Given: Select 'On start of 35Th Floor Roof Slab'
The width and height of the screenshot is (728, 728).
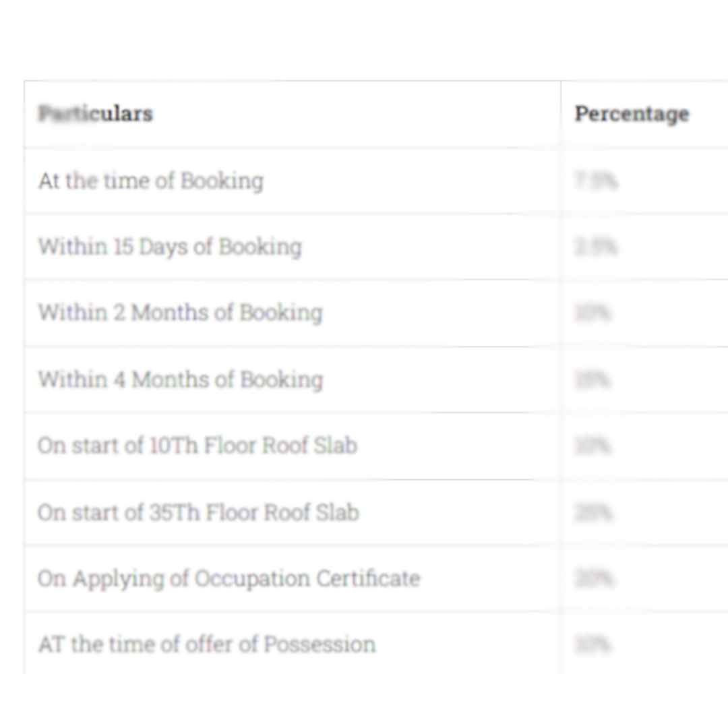Looking at the screenshot, I should [198, 512].
